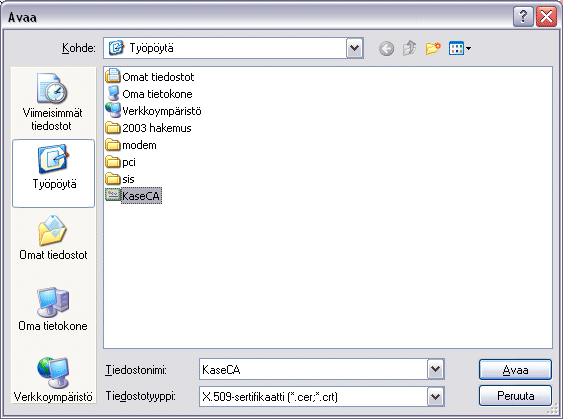The image size is (563, 419).
Task: Open Omat tiedostot in the places bar
Action: [53, 238]
